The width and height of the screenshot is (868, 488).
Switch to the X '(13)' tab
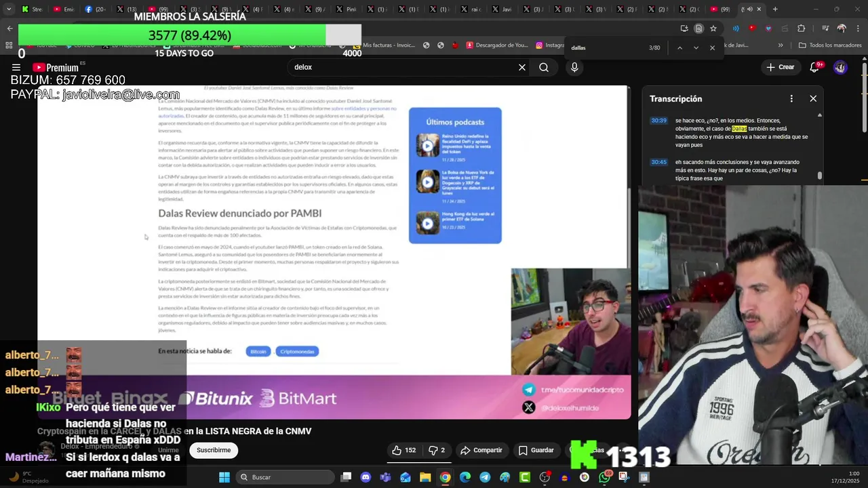tap(127, 9)
